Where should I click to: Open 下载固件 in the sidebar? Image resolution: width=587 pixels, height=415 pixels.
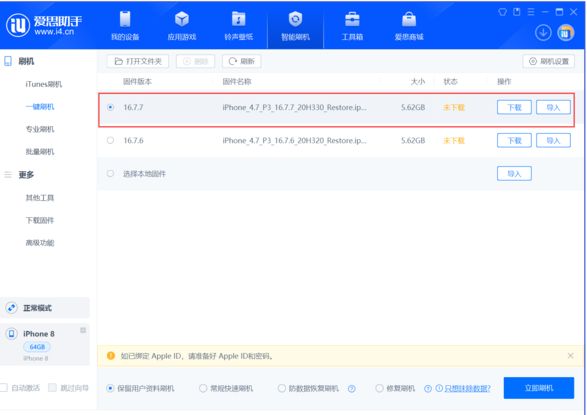(x=40, y=220)
